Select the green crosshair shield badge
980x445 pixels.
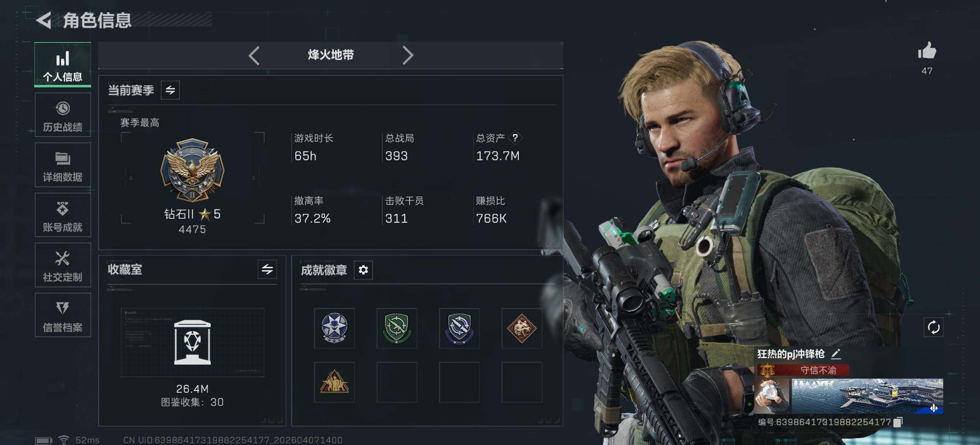click(x=397, y=328)
